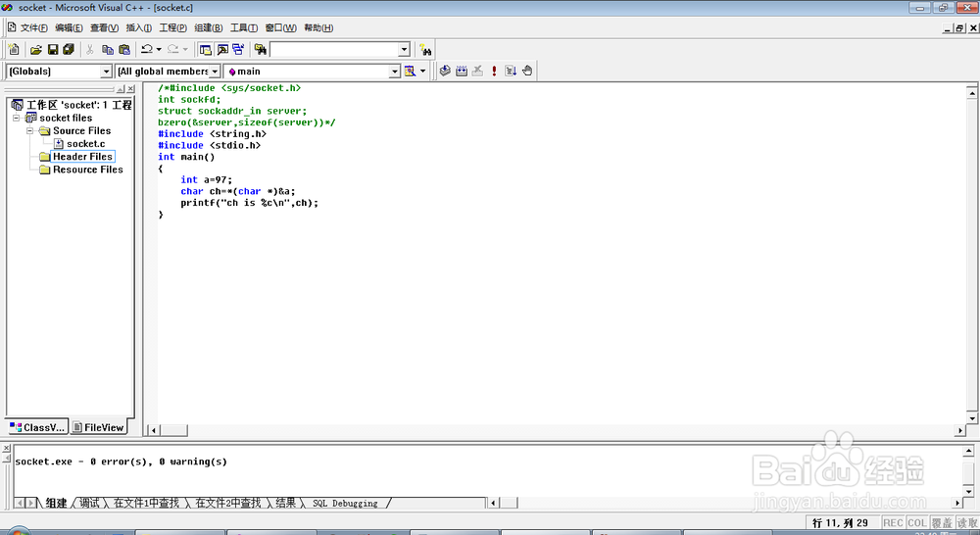Click the WizardBar actions icon
The image size is (980, 535).
point(410,71)
